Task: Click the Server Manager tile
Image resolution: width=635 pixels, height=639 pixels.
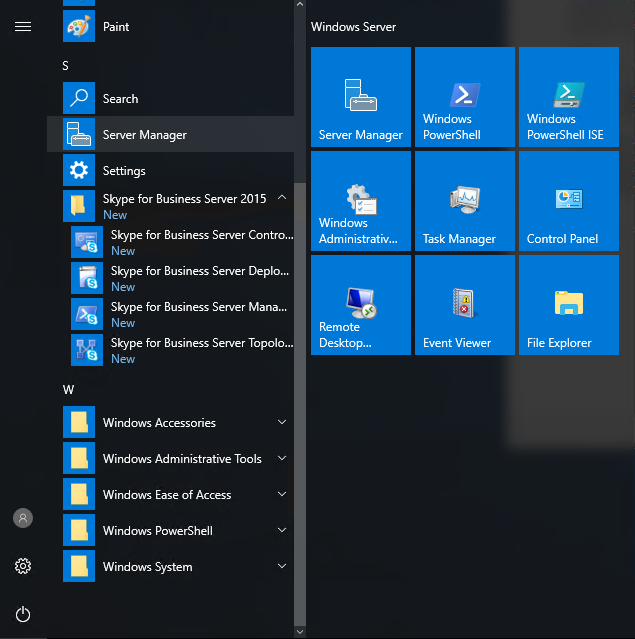Action: pos(361,97)
